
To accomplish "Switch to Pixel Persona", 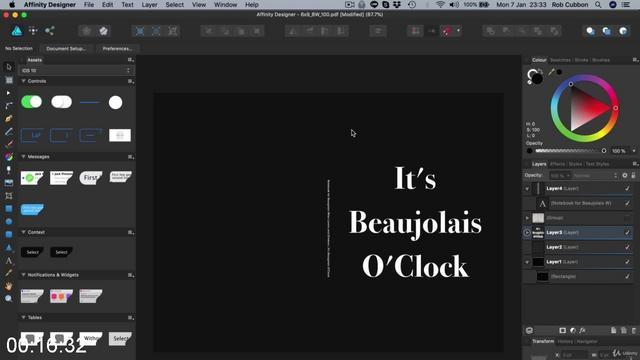I will tap(33, 31).
